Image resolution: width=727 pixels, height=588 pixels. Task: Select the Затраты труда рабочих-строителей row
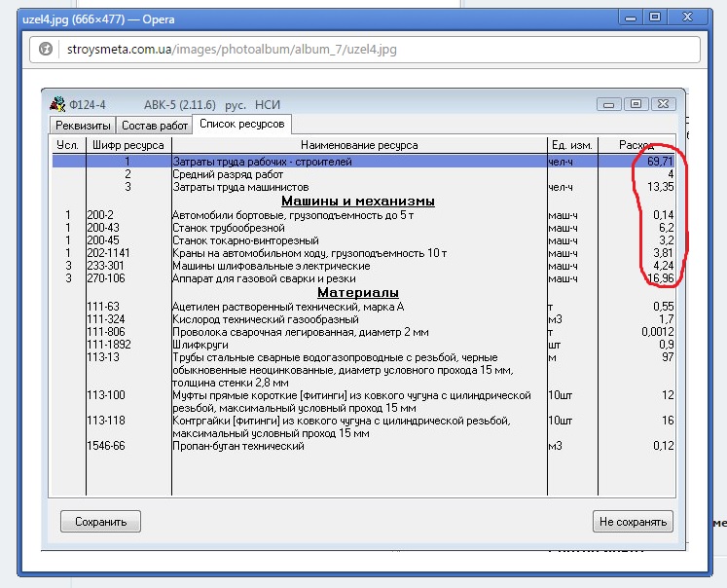coord(358,162)
